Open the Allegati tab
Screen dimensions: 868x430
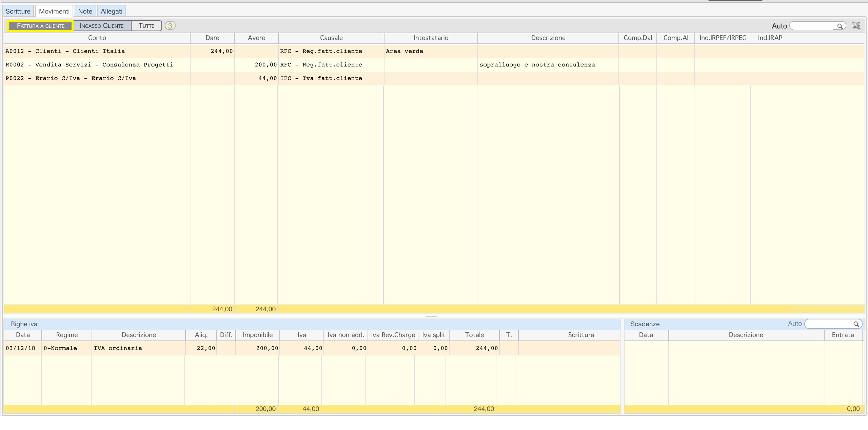(x=112, y=11)
